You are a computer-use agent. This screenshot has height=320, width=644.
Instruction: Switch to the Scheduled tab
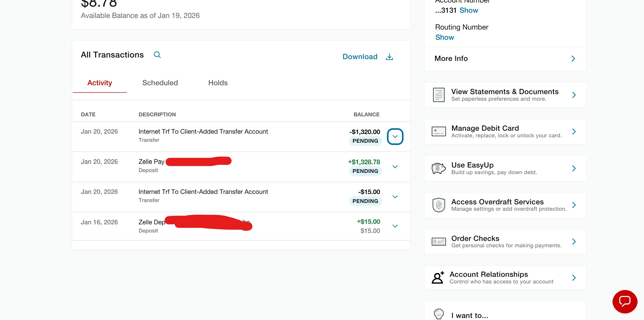(160, 83)
